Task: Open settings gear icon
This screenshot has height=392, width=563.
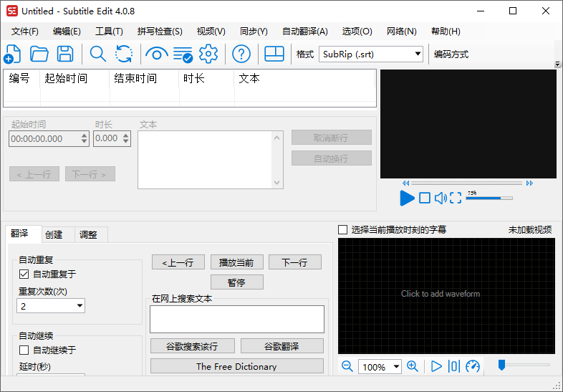Action: pyautogui.click(x=208, y=54)
